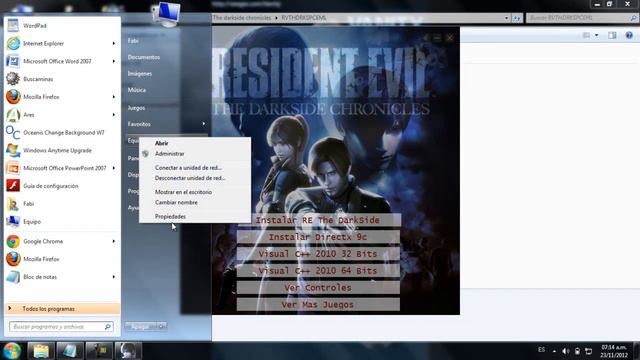
Task: Expand Internet Explorer jump list arrow
Action: click(113, 43)
